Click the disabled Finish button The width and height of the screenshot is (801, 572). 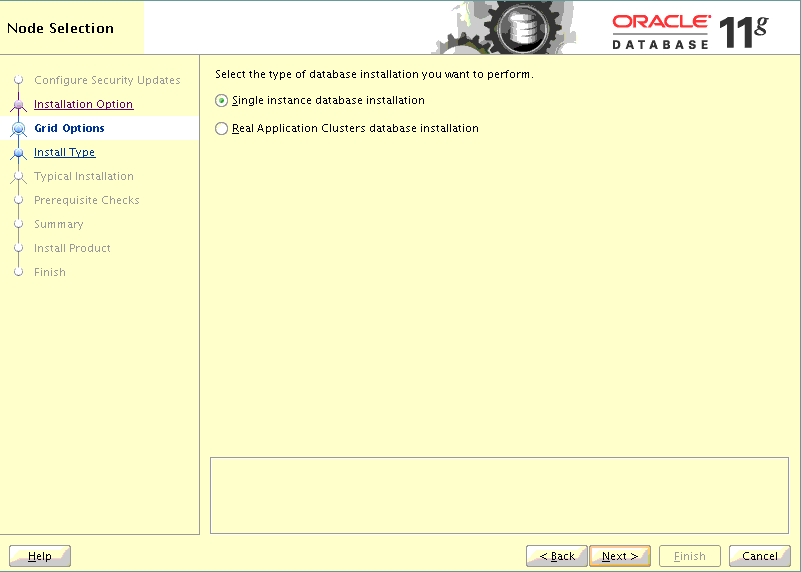(x=690, y=556)
